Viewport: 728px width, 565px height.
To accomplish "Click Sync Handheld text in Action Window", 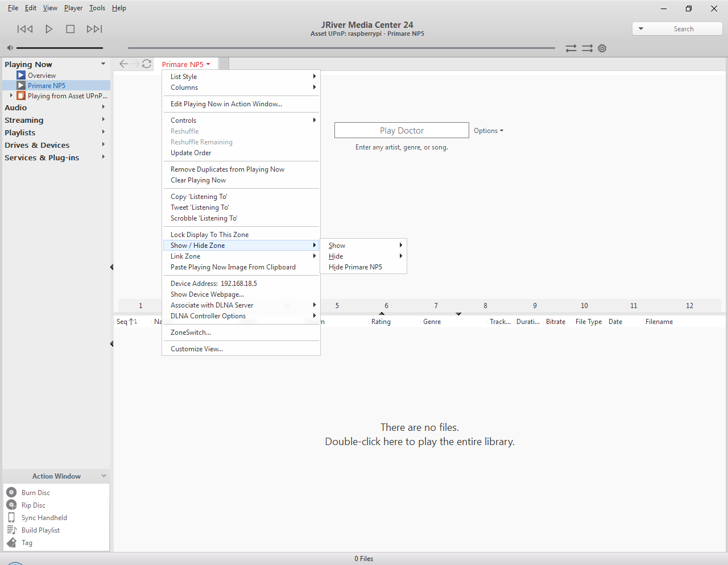I will 44,517.
